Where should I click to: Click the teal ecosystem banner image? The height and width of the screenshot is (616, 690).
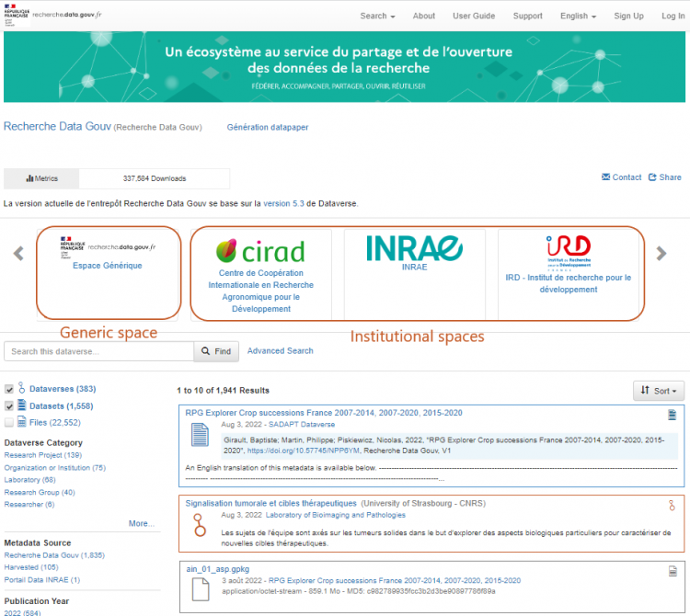pyautogui.click(x=345, y=67)
